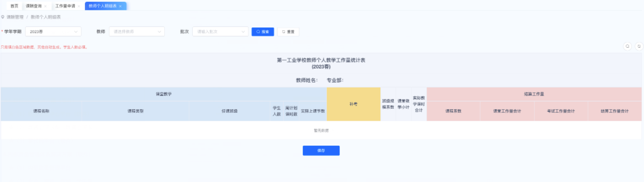Click the 课酬管理 breadcrumb link
The height and width of the screenshot is (182, 644).
pyautogui.click(x=15, y=17)
